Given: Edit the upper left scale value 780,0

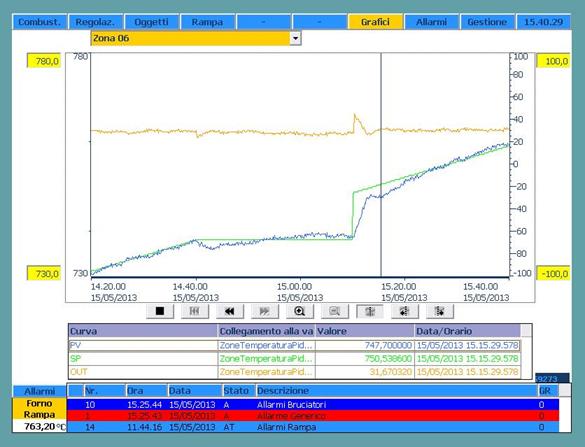Looking at the screenshot, I should click(x=44, y=61).
